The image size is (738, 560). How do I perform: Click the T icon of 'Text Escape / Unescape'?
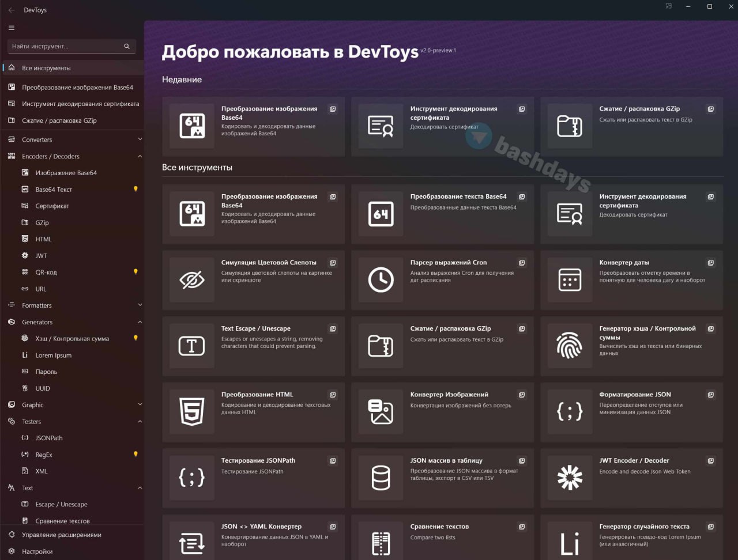(192, 346)
